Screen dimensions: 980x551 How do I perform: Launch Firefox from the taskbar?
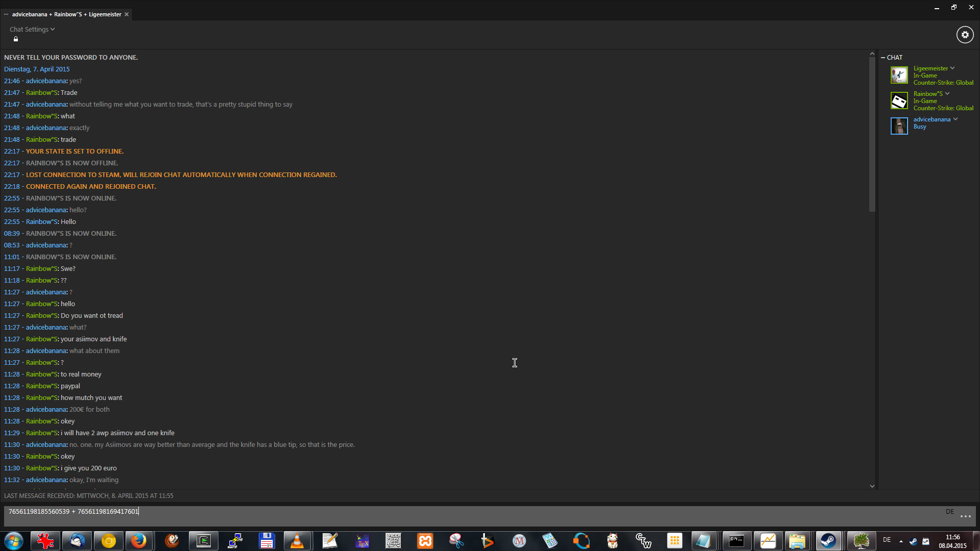click(x=138, y=541)
